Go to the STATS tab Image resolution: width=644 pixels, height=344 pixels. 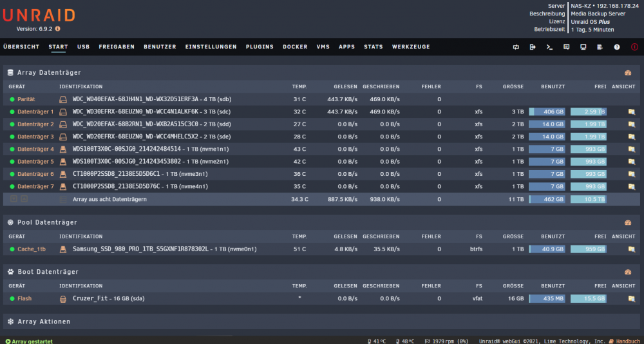coord(374,47)
